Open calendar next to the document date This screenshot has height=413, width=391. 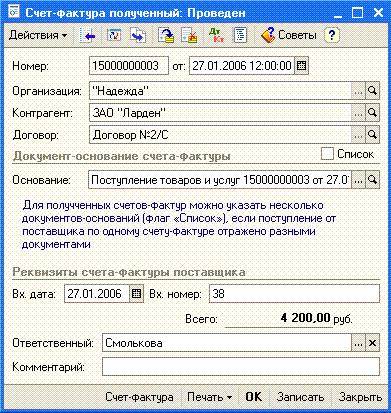(x=301, y=66)
